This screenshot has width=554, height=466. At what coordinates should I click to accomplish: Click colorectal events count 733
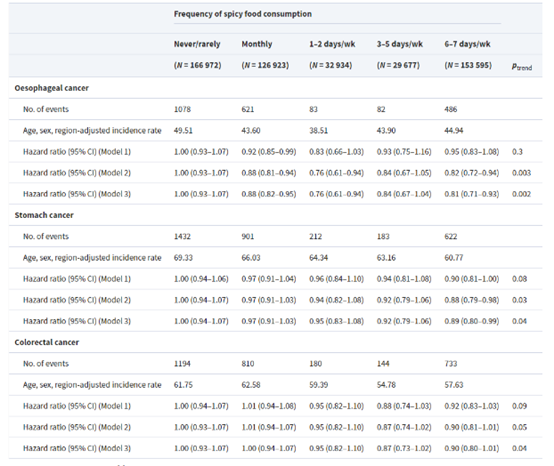coord(451,364)
